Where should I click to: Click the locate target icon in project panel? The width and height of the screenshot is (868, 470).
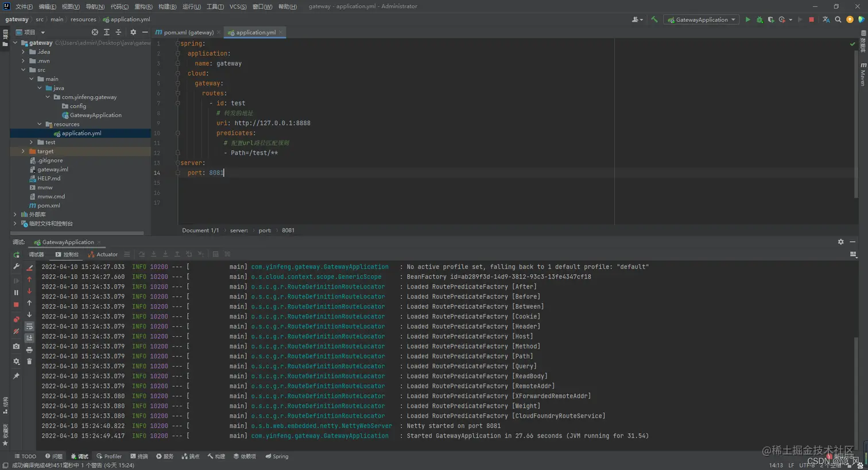pyautogui.click(x=95, y=32)
